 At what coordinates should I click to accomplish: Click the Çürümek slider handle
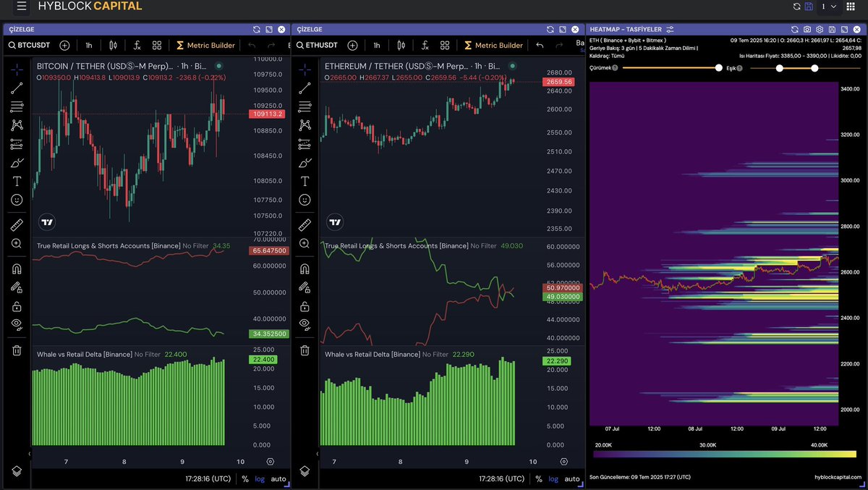point(719,68)
